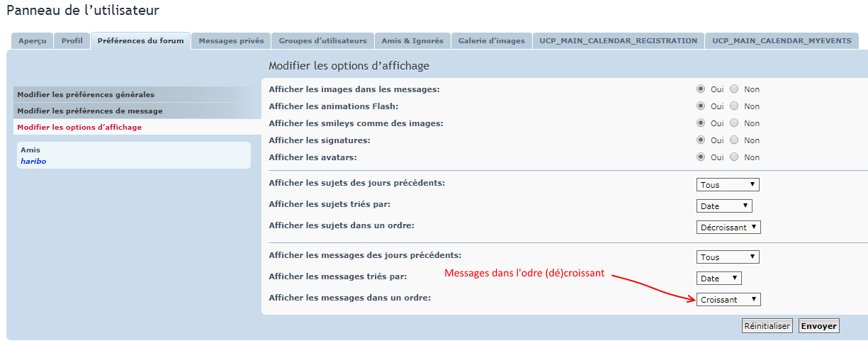Screen dimensions: 868x348
Task: Go to the Messages privés tab
Action: [231, 41]
